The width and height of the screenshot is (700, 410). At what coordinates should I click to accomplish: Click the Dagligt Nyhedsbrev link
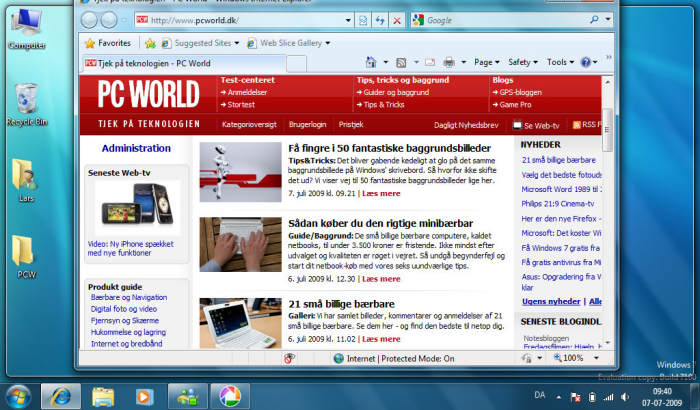click(x=466, y=126)
